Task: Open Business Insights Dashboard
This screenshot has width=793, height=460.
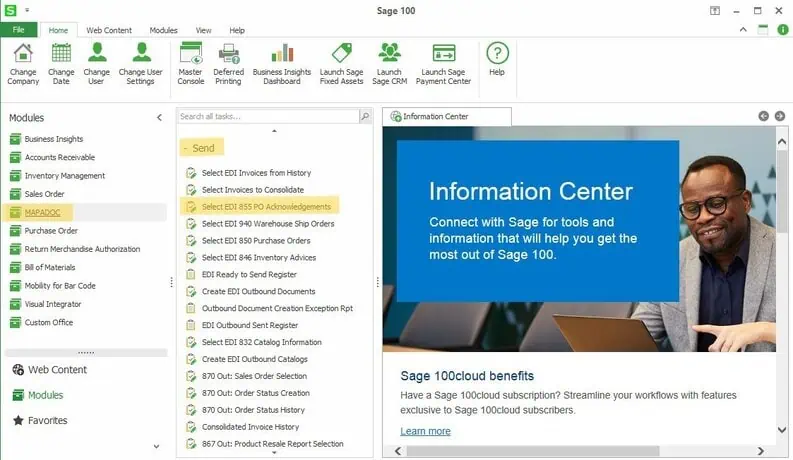Action: point(282,64)
